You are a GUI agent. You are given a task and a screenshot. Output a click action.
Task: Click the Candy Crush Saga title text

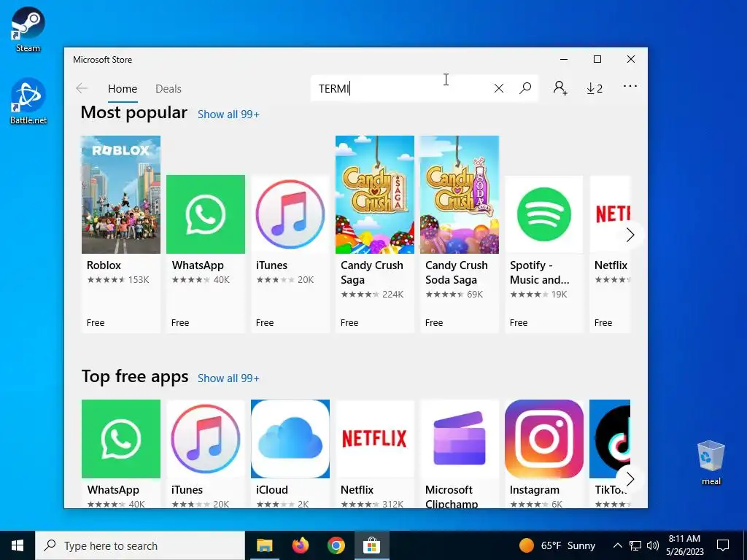(x=371, y=273)
